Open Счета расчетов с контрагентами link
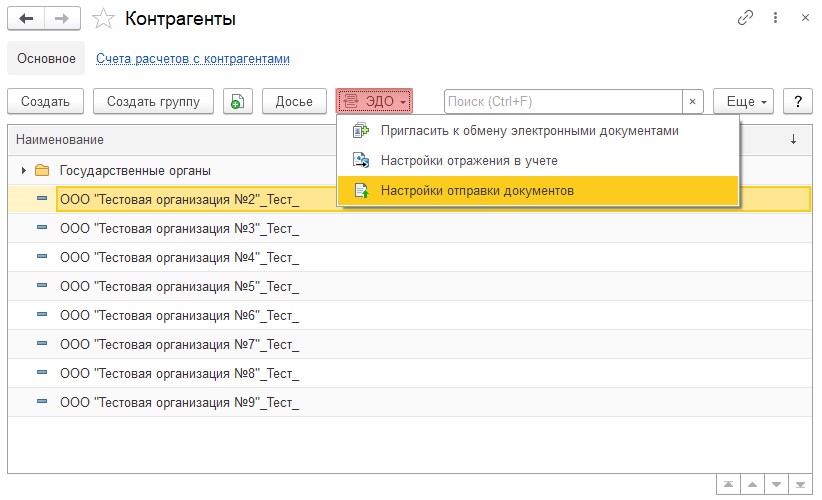The width and height of the screenshot is (822, 500). [x=193, y=59]
